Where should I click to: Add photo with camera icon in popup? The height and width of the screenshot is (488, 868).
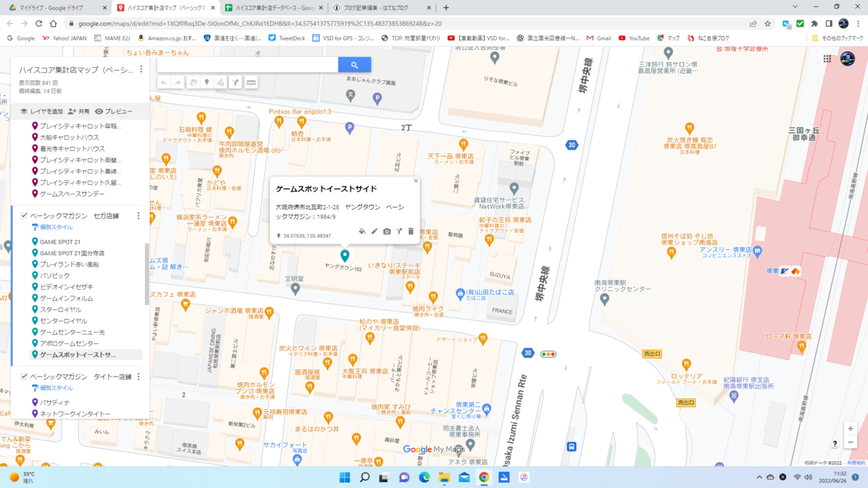click(x=387, y=231)
